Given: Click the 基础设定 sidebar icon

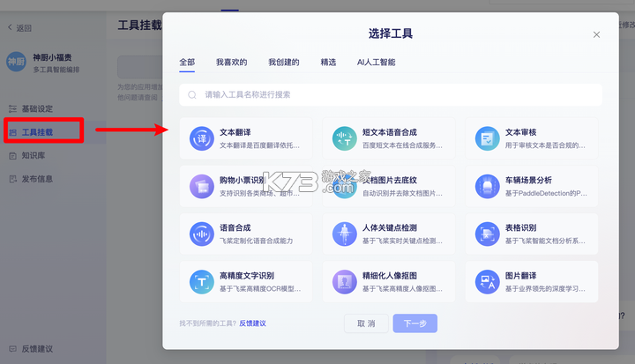Looking at the screenshot, I should click(x=13, y=108).
